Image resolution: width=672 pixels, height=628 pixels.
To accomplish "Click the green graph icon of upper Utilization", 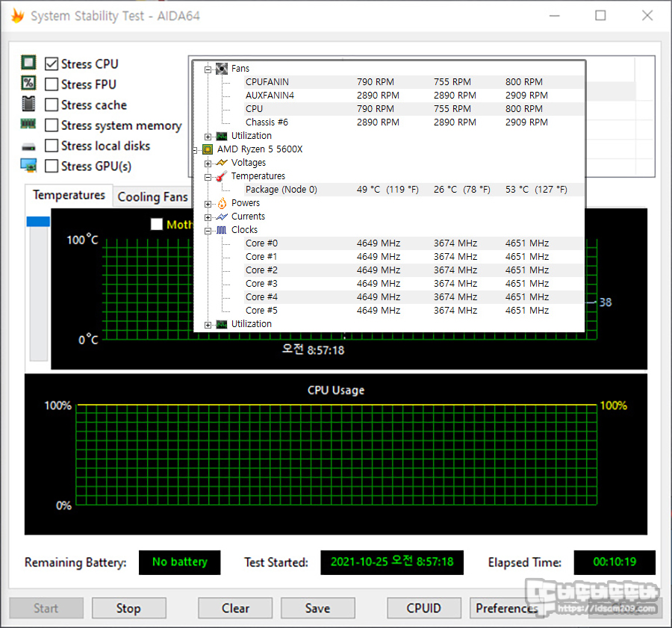I will pos(222,137).
